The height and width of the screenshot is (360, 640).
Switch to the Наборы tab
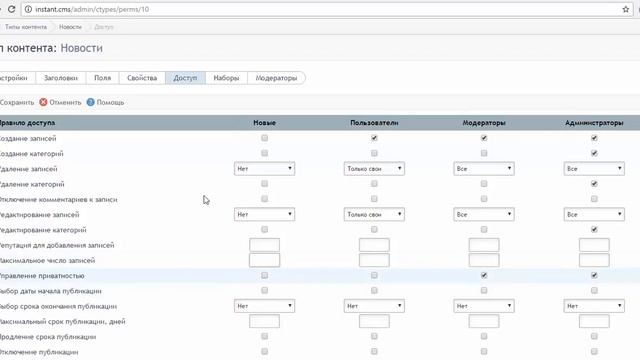[226, 78]
